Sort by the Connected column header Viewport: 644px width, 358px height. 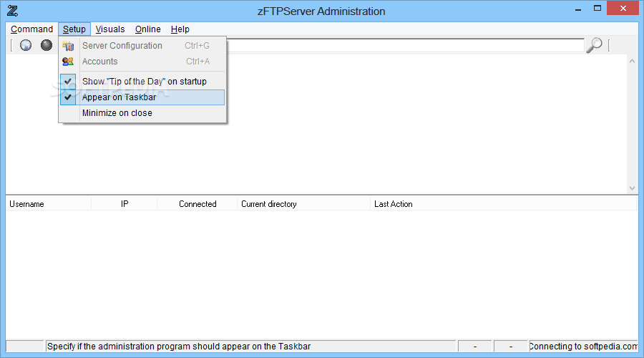tap(197, 204)
